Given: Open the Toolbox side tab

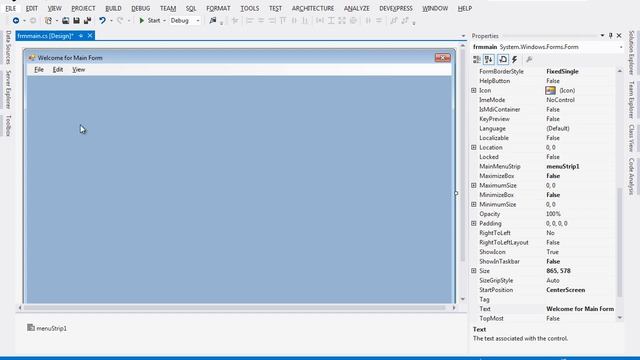Looking at the screenshot, I should click(x=8, y=126).
